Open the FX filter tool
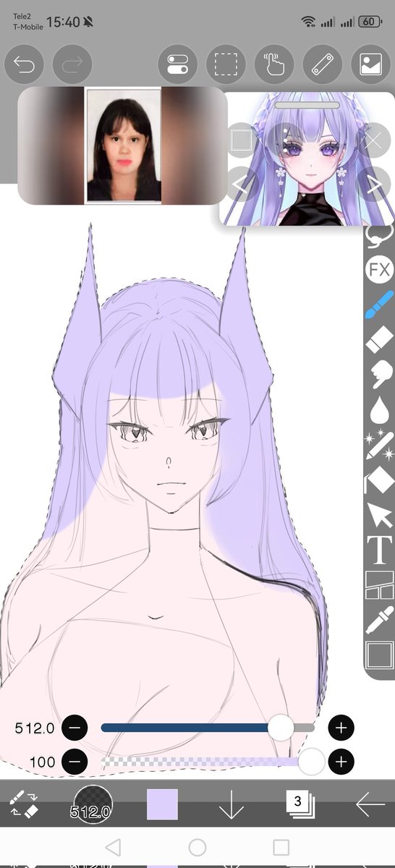The image size is (395, 868). [379, 271]
